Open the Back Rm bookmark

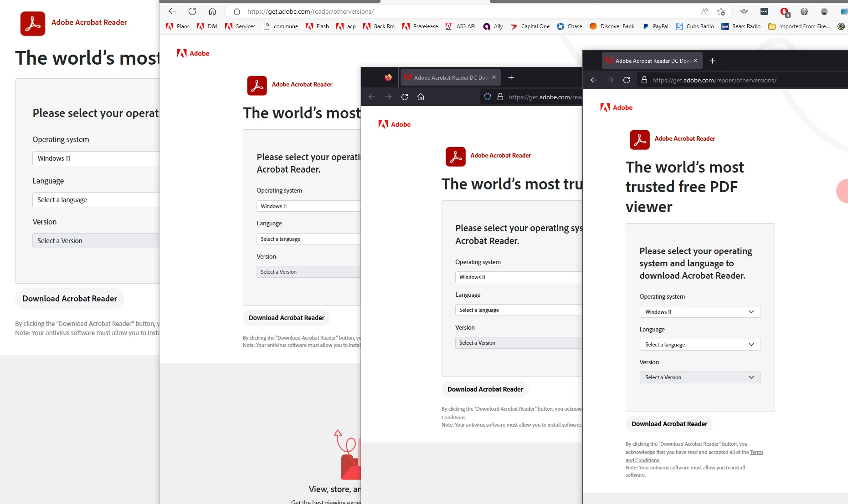379,26
